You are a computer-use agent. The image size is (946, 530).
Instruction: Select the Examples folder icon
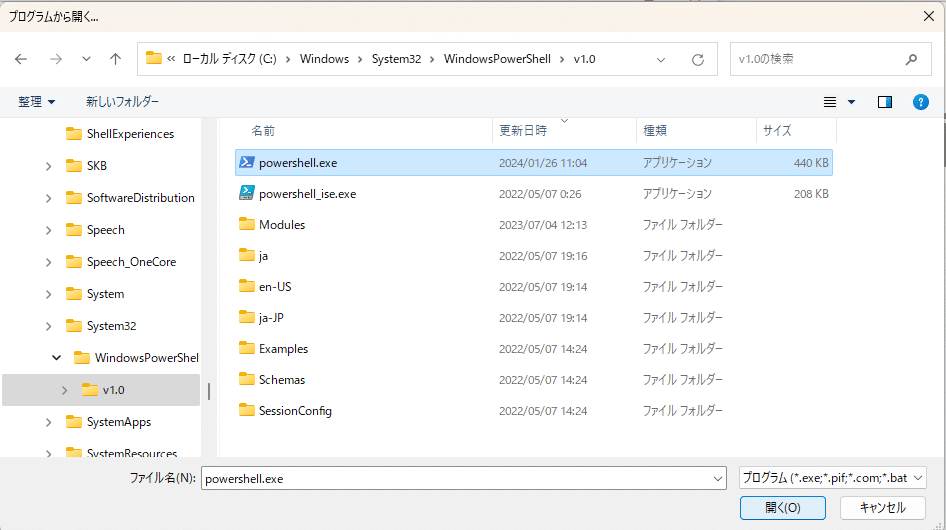[x=246, y=348]
